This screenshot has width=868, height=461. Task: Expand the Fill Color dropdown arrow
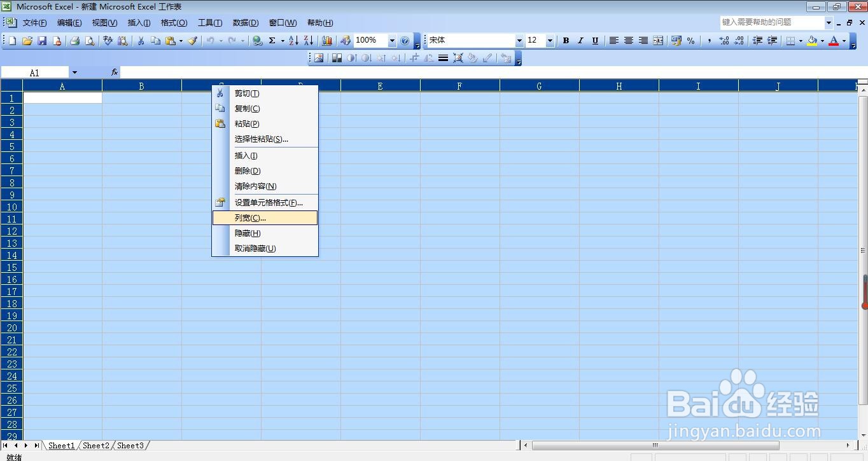822,41
